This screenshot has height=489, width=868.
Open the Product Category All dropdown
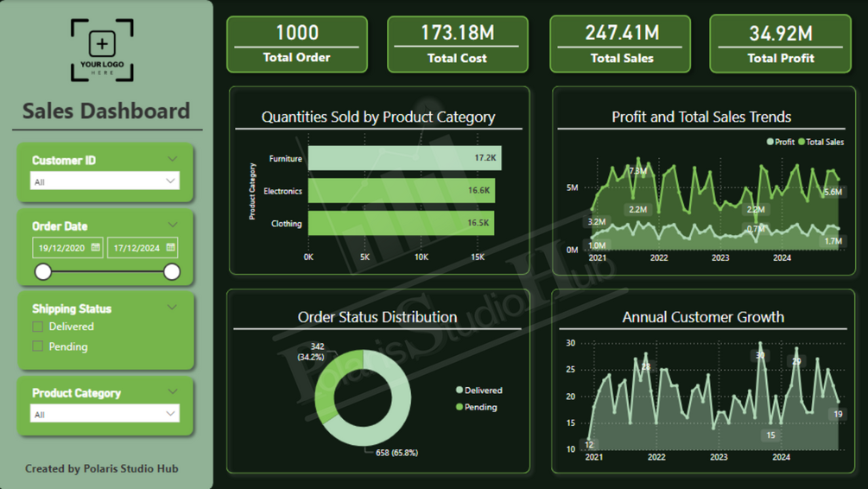[105, 414]
